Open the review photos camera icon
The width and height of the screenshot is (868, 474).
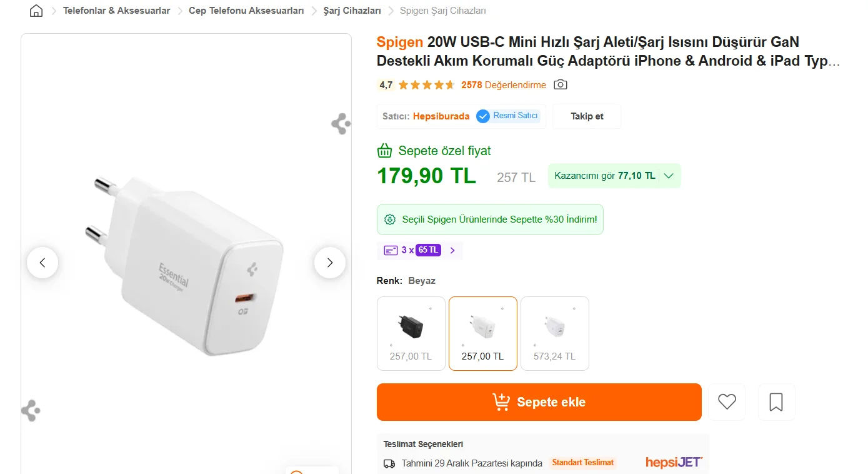pos(561,84)
